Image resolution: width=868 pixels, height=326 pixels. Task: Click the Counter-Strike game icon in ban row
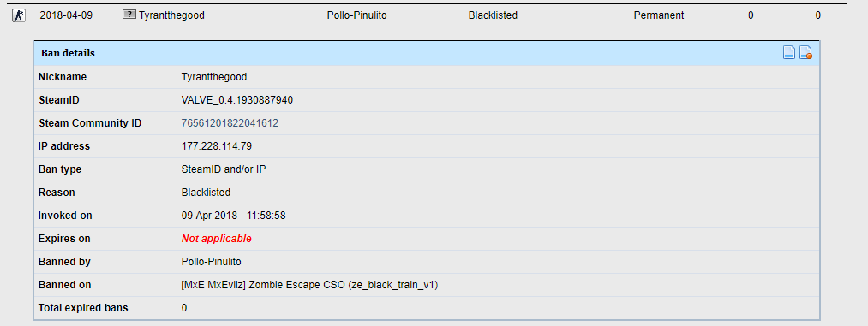[19, 15]
